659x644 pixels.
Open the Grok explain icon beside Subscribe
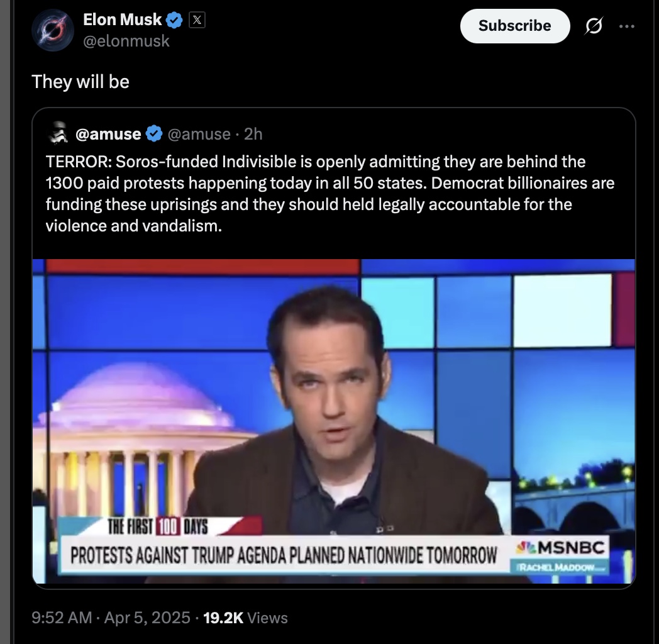tap(594, 26)
